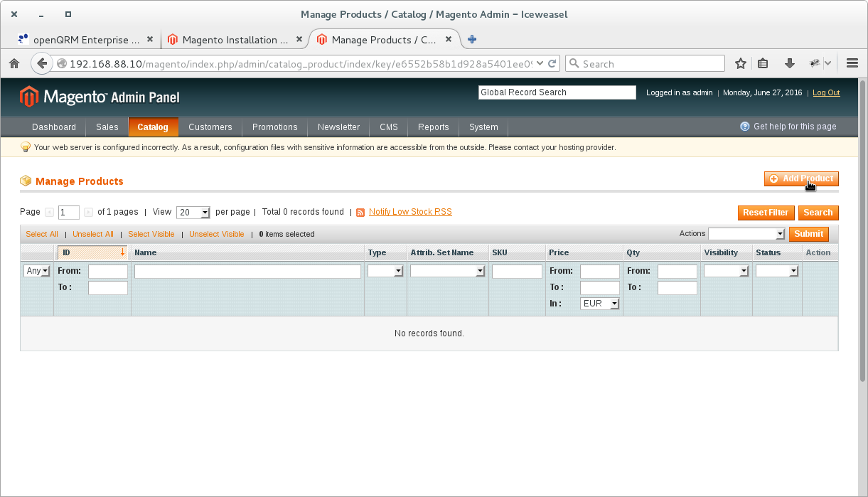The height and width of the screenshot is (497, 868).
Task: Open the Reports menu
Action: click(x=434, y=127)
